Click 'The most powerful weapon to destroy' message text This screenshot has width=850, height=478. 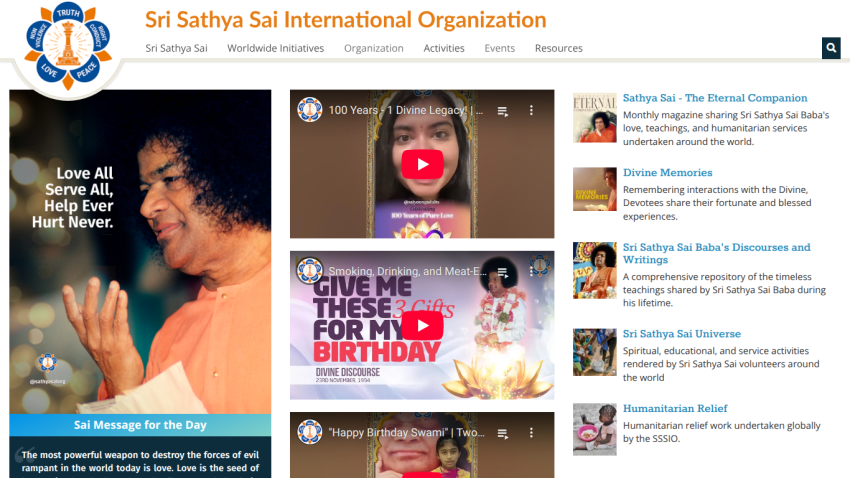[140, 462]
